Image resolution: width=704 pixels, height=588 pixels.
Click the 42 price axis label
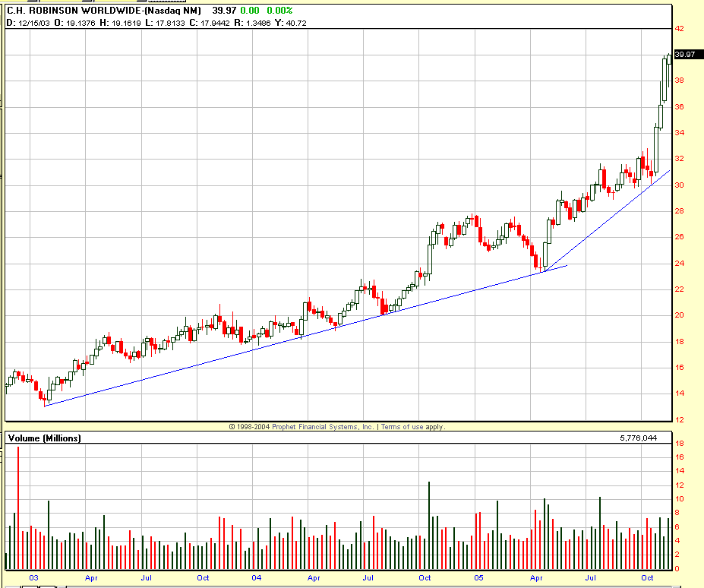pyautogui.click(x=679, y=28)
